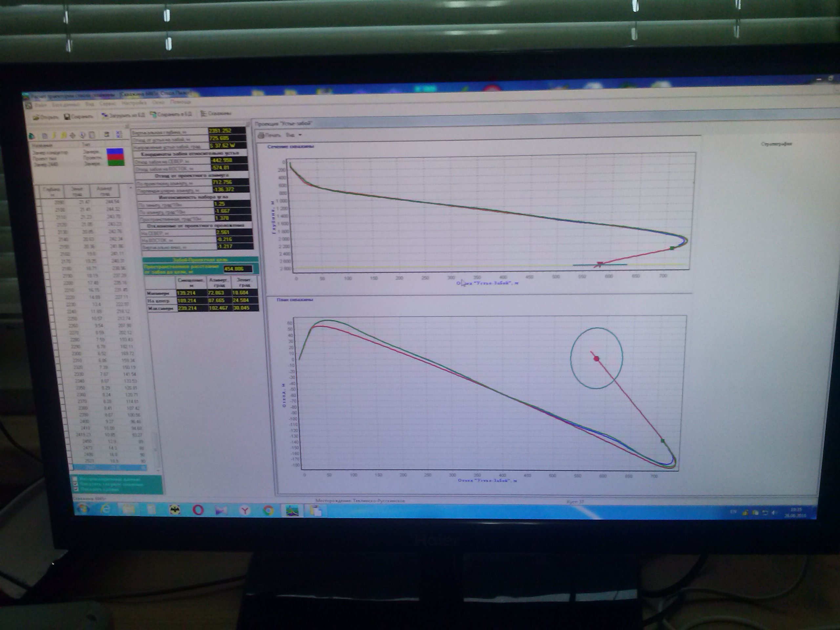
Task: Click the green first icon in trajectory toolbar
Action: click(x=32, y=136)
